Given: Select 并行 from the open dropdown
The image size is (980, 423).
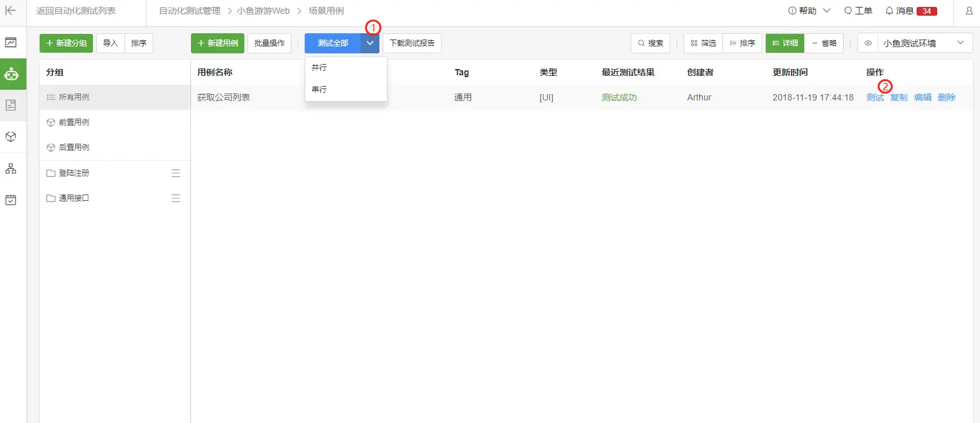Looking at the screenshot, I should point(319,67).
